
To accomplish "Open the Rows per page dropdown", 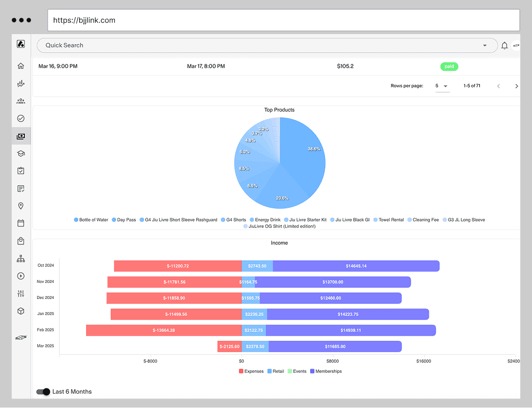I will (x=442, y=85).
